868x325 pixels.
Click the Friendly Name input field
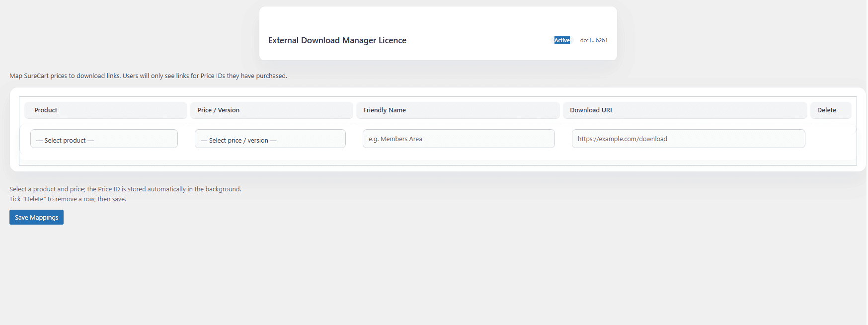pos(459,139)
